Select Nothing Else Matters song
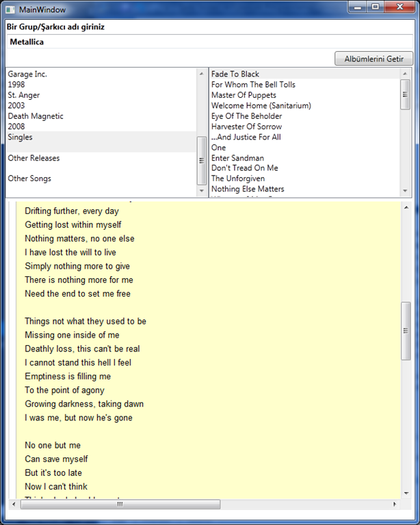The width and height of the screenshot is (420, 525). point(248,189)
